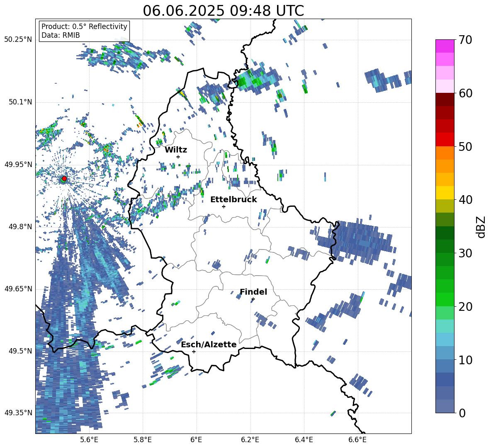The height and width of the screenshot is (448, 491).
Task: Click the colorbar tick label 0
Action: click(x=462, y=413)
